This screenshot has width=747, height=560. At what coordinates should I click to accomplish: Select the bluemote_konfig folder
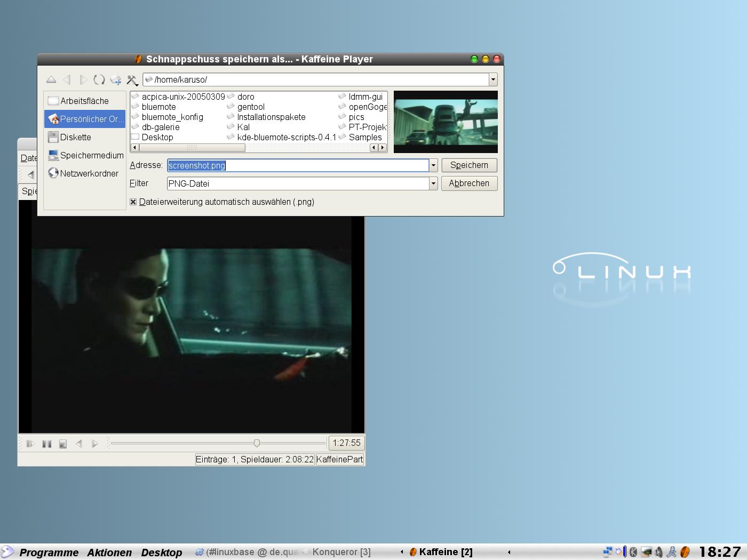pos(168,117)
